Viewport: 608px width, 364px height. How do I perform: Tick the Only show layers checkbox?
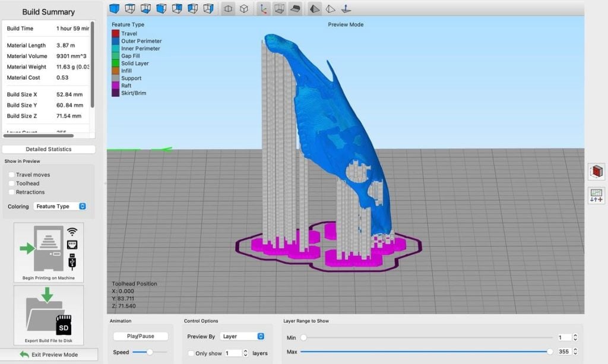click(191, 353)
